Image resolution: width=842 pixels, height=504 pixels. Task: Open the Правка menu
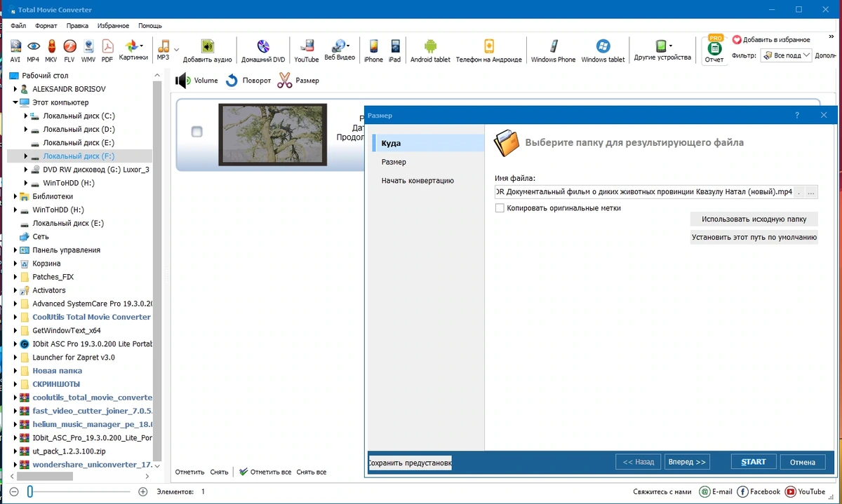coord(77,25)
